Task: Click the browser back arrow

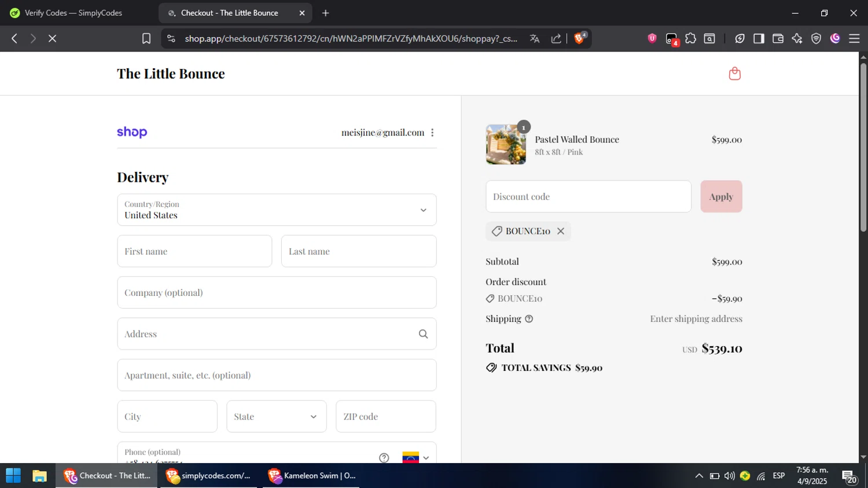Action: pos(14,38)
